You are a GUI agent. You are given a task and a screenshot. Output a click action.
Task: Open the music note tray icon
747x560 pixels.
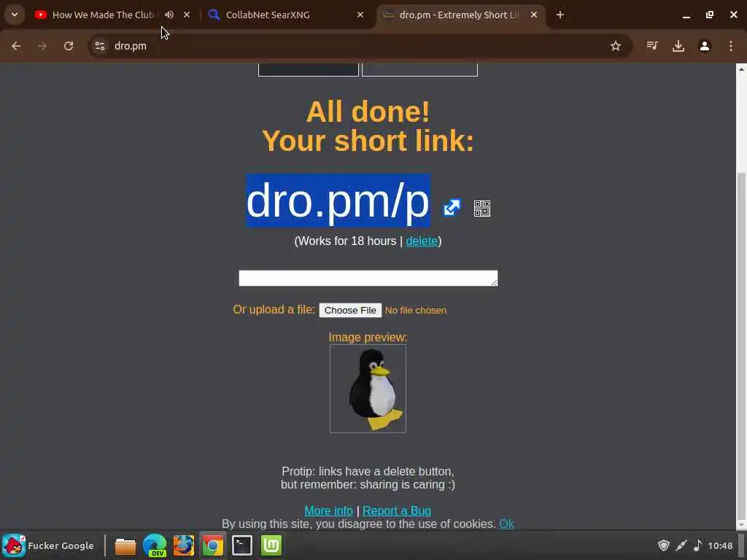coord(698,545)
